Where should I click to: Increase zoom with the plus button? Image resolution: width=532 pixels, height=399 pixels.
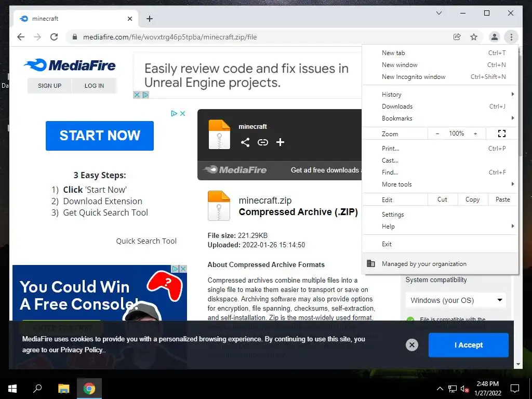click(475, 134)
